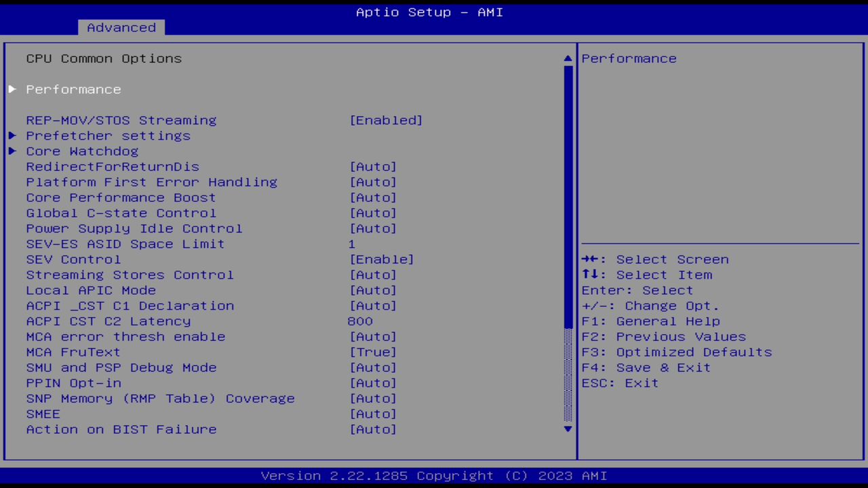Click the Performance help text

click(629, 59)
